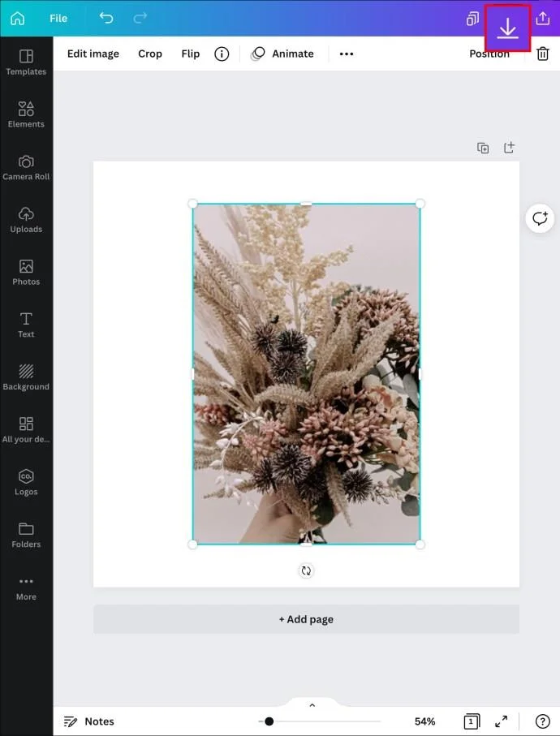The width and height of the screenshot is (560, 736).
Task: Open the help question mark
Action: pyautogui.click(x=543, y=721)
